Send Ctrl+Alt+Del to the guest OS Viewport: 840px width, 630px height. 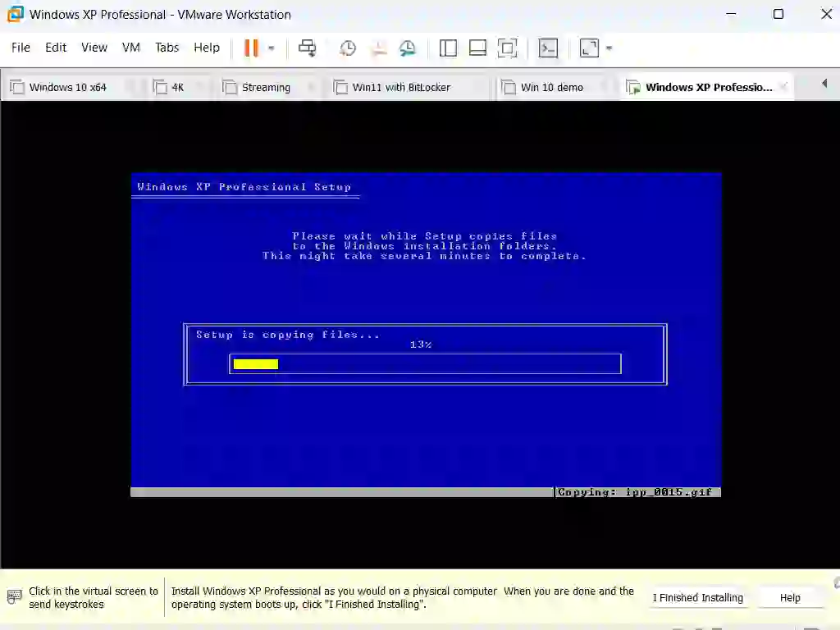click(308, 48)
